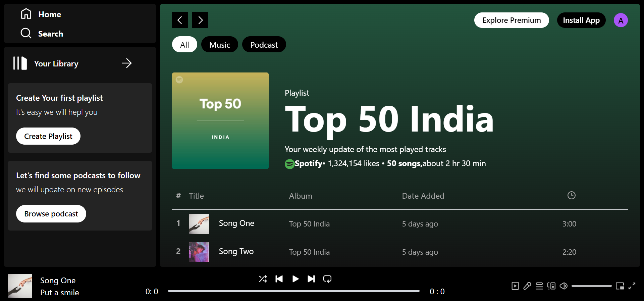This screenshot has height=301, width=644.
Task: Mute the volume speaker icon
Action: click(563, 286)
